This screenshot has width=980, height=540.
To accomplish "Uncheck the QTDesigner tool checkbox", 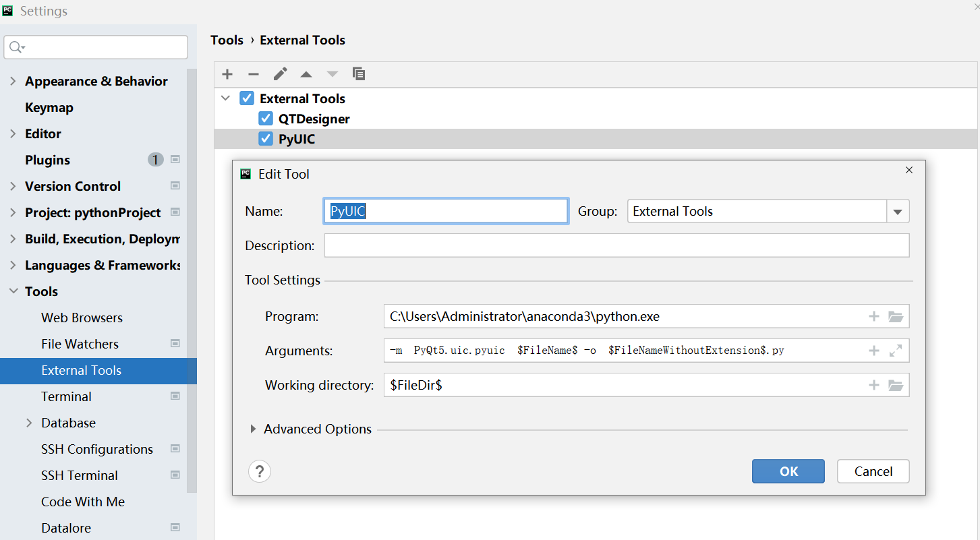I will [266, 119].
